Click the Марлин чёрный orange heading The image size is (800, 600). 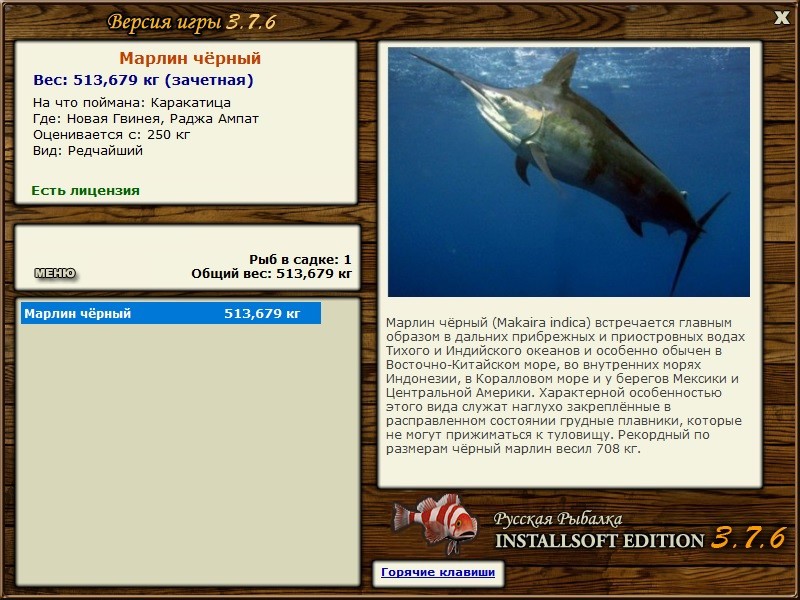pos(190,58)
